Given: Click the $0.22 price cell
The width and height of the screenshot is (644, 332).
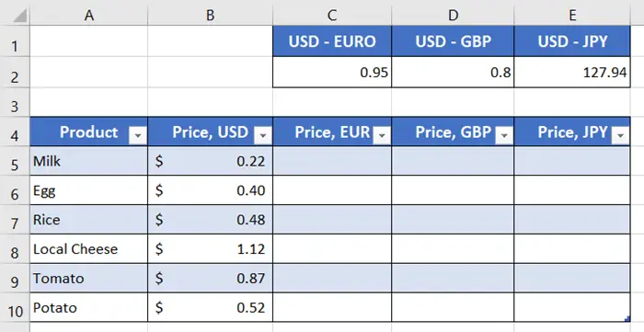Looking at the screenshot, I should point(211,161).
